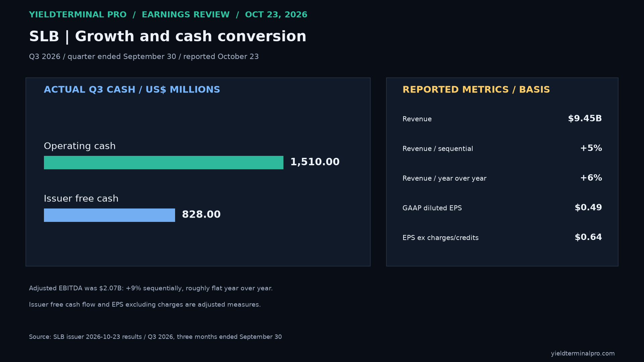Click the 'REPORTED METRICS / BASIS' heading
This screenshot has height=362, width=644.
click(476, 90)
